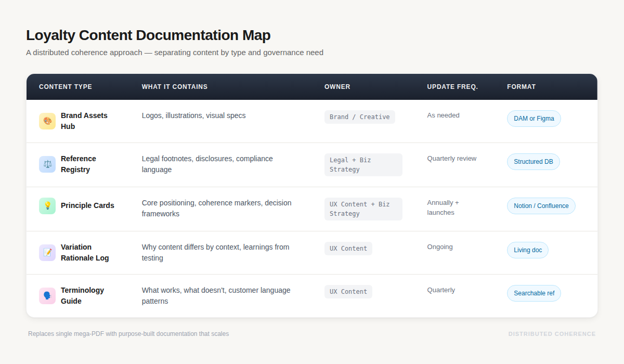Screen dimensions: 624x364
Task: Click the DISTRIBUTED COHERENCE footer label
Action: [x=552, y=334]
